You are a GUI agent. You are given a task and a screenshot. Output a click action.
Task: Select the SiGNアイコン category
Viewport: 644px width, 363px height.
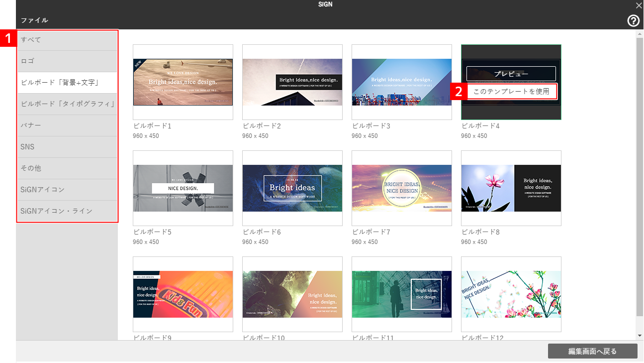68,190
